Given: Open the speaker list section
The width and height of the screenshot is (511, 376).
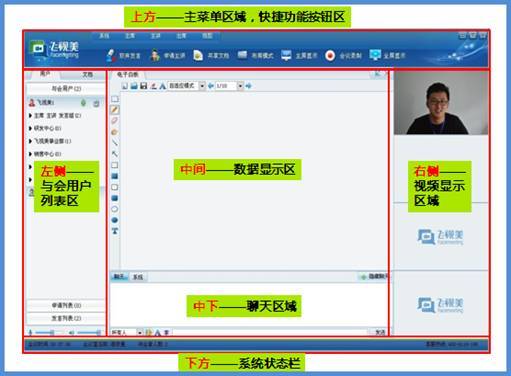Looking at the screenshot, I should (66, 318).
